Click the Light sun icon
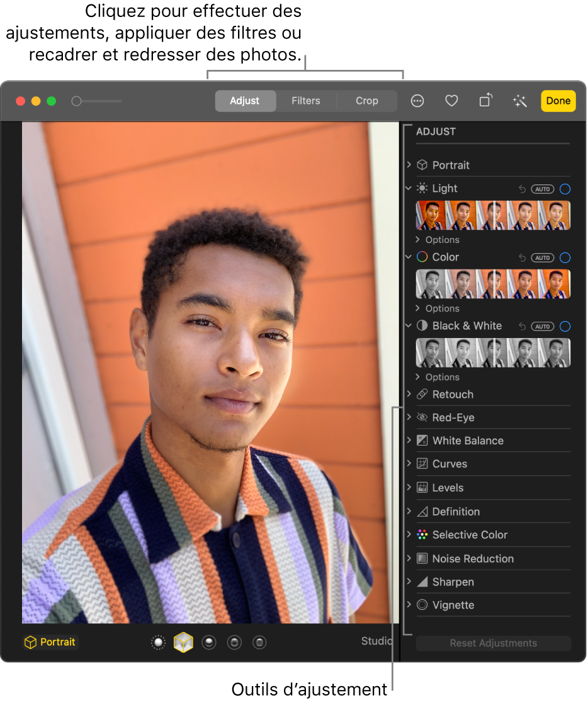 click(x=422, y=188)
